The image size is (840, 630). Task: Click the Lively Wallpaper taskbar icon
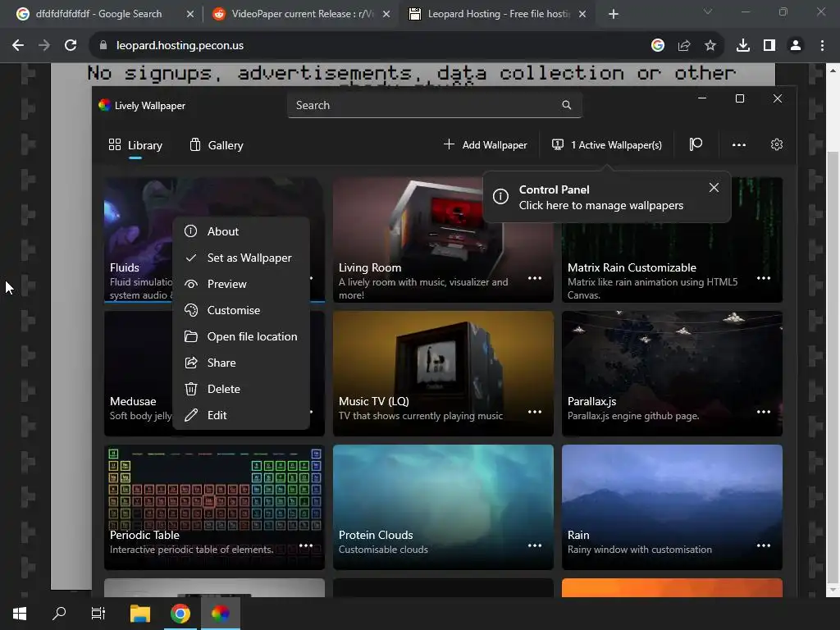coord(220,614)
